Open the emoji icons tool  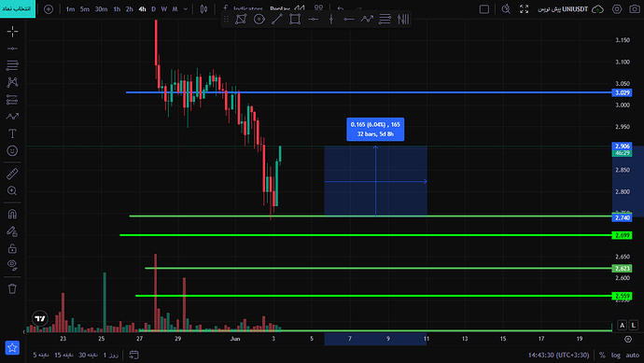tap(12, 150)
